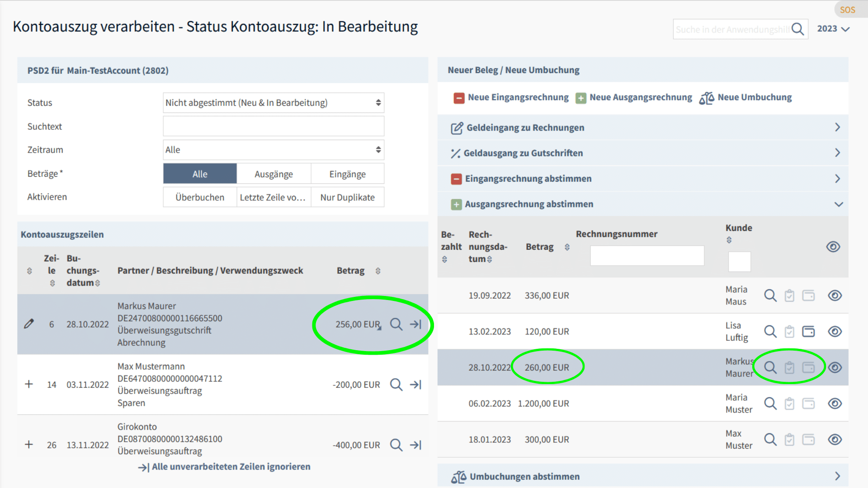868x488 pixels.
Task: Click the Rechnungsnummer filter input field
Action: 646,256
